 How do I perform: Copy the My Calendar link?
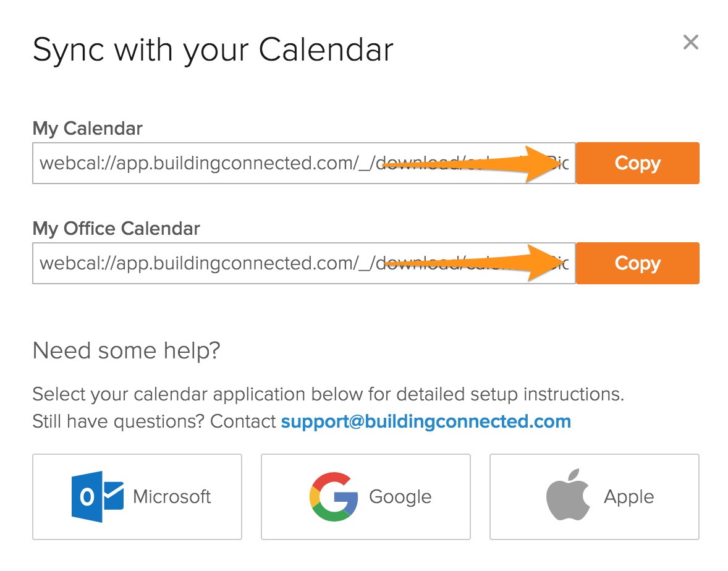coord(637,164)
